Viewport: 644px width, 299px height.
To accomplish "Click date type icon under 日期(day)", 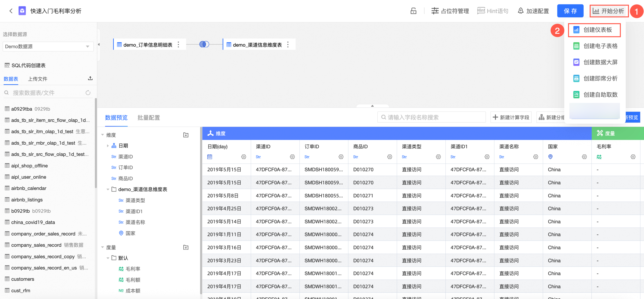I will pyautogui.click(x=210, y=157).
